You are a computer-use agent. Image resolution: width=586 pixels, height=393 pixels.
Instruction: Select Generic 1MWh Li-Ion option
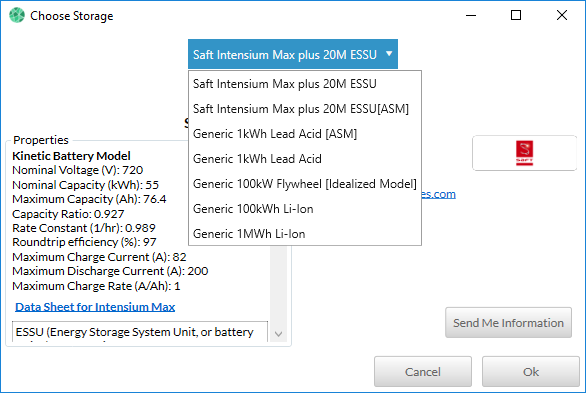(x=305, y=234)
